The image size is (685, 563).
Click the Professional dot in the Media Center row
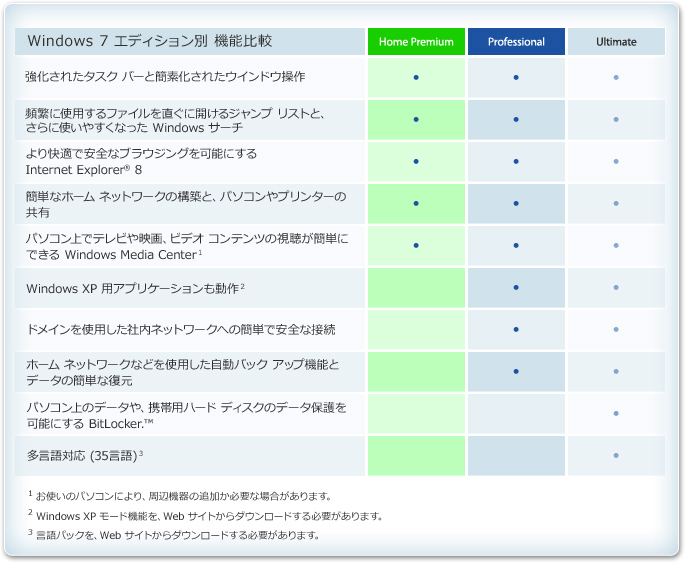click(516, 245)
